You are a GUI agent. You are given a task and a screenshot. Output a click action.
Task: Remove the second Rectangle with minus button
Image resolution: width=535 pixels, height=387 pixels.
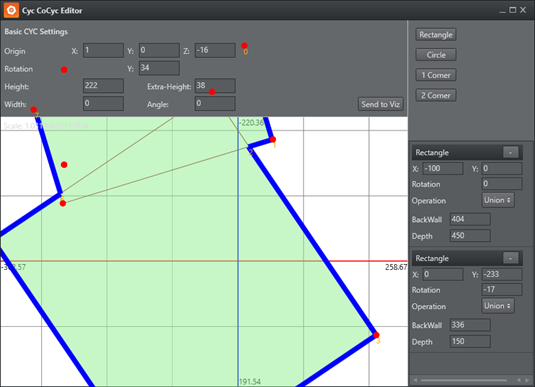tap(510, 258)
